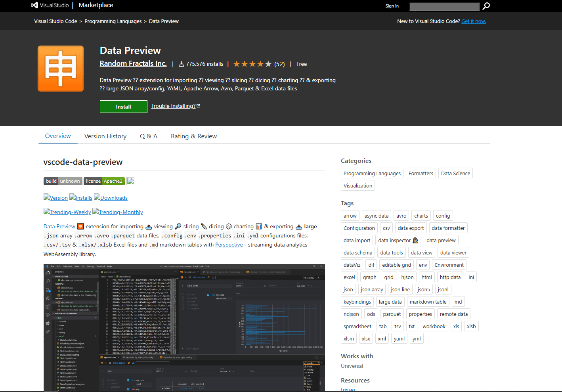Image resolution: width=562 pixels, height=392 pixels.
Task: Open the Trending-Monthly badge link
Action: pos(118,212)
